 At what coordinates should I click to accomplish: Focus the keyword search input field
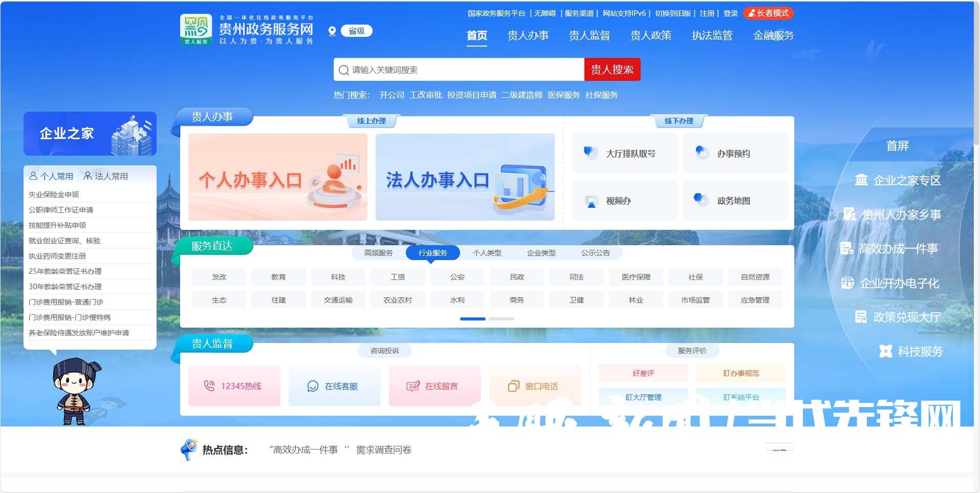[x=459, y=70]
